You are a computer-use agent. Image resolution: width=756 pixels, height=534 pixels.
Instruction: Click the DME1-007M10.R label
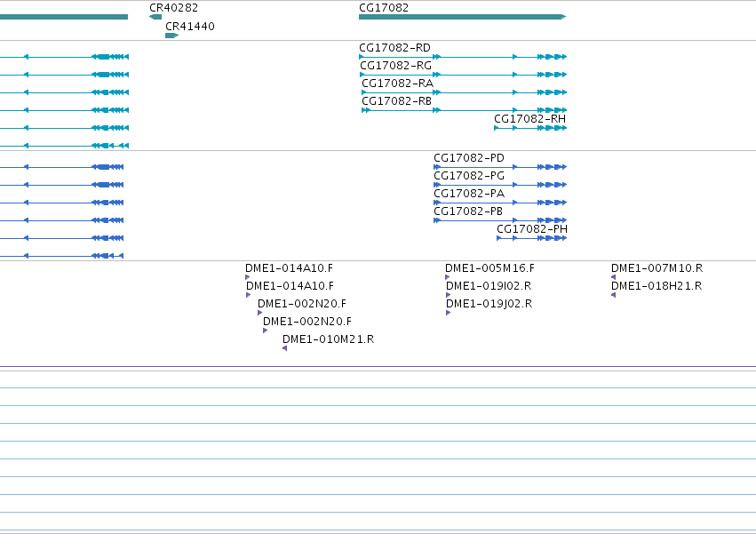click(657, 268)
